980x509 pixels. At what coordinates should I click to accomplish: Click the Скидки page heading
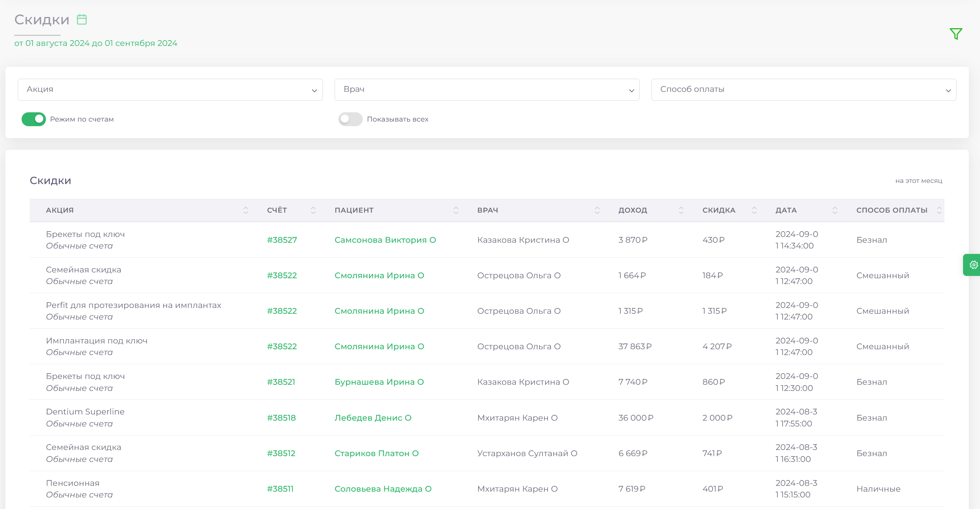coord(42,20)
